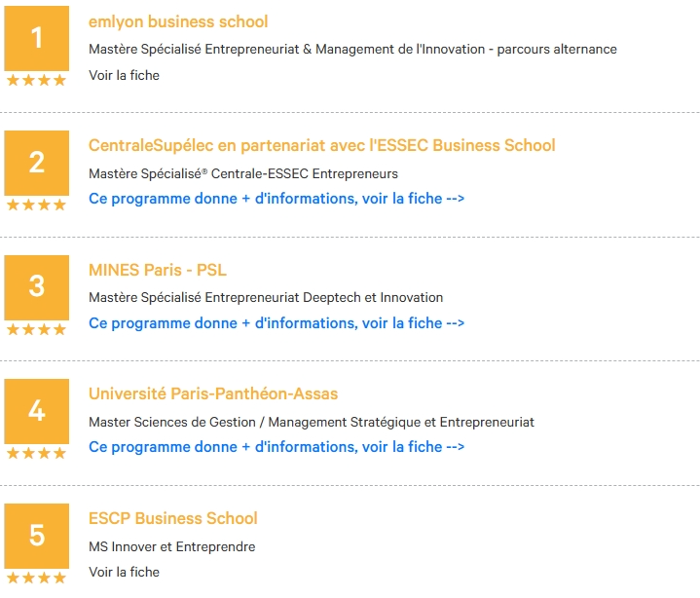
Task: Click the star rating under rank 5
Action: coord(37,578)
